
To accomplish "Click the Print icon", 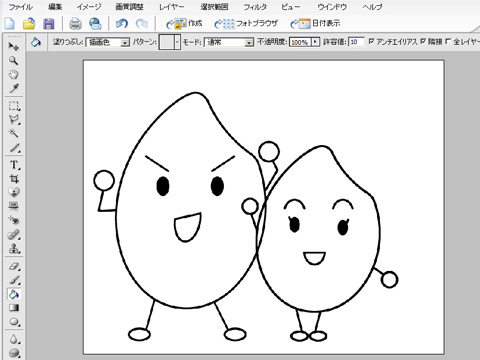I will (x=75, y=24).
